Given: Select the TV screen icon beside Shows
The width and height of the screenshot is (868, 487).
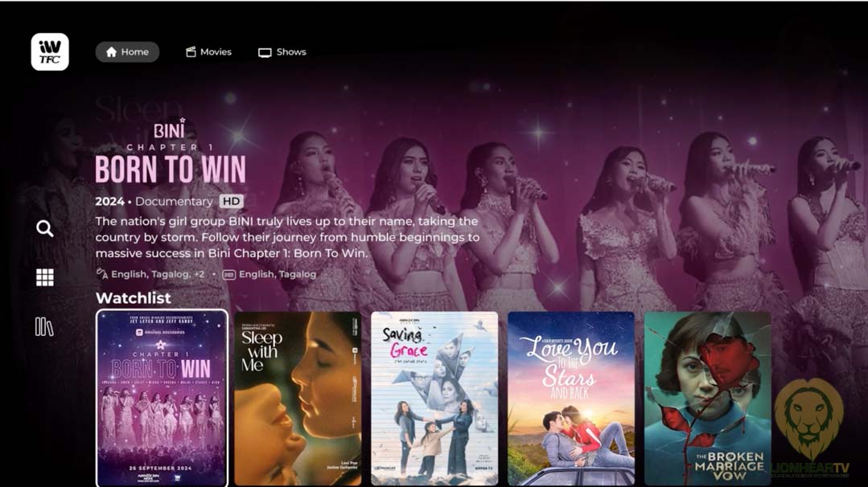Looking at the screenshot, I should [265, 52].
